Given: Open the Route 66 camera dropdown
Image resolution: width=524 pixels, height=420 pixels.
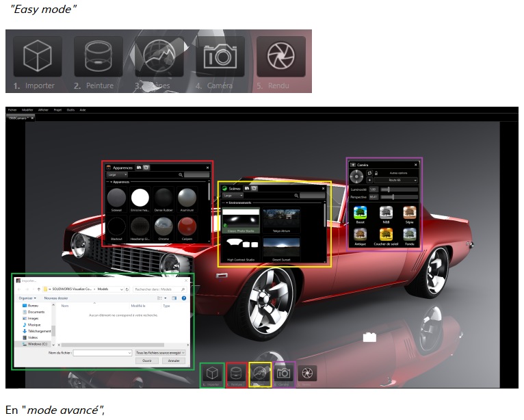Looking at the screenshot, I should [x=397, y=181].
